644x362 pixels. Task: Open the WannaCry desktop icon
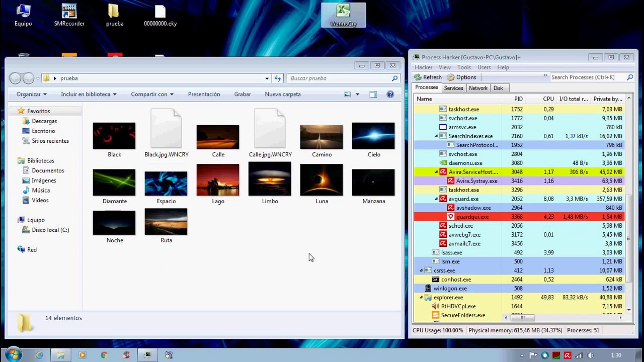click(343, 15)
